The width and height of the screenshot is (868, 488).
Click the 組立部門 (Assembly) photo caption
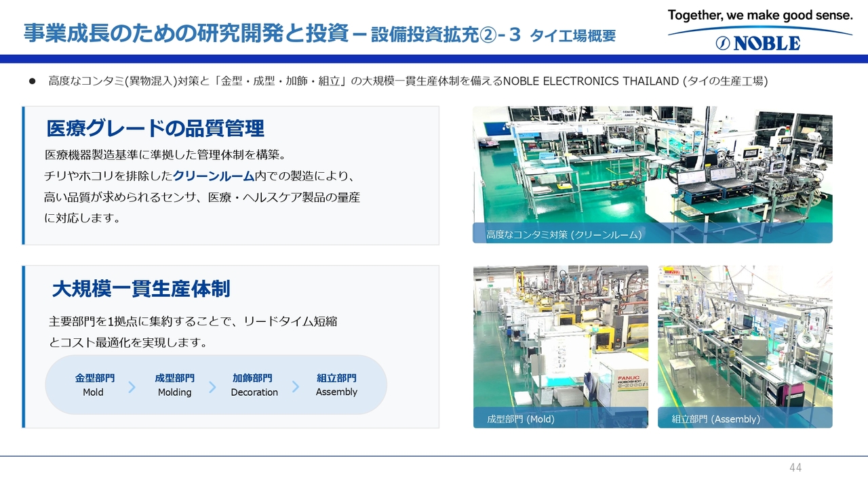pos(715,419)
